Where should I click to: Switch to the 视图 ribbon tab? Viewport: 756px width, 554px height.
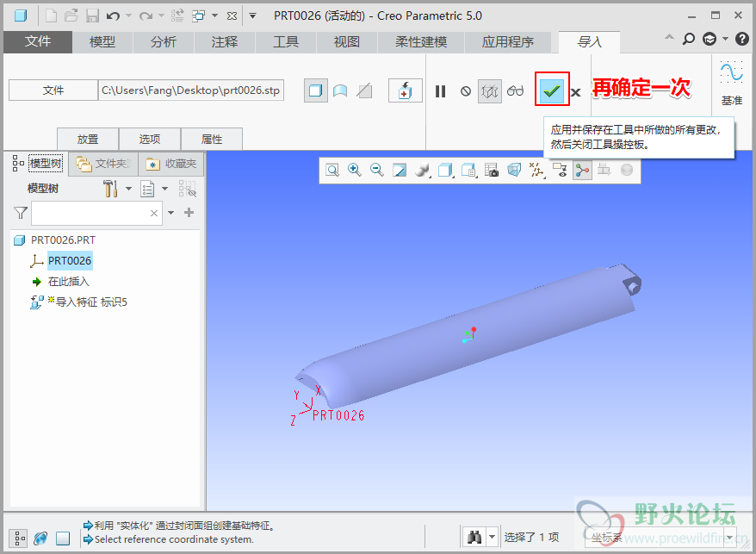coord(347,42)
